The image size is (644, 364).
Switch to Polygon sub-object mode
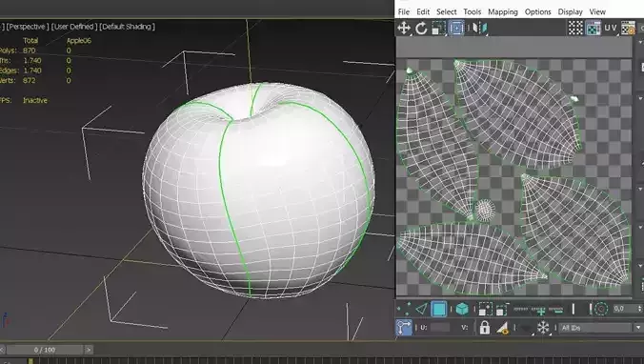pos(439,309)
